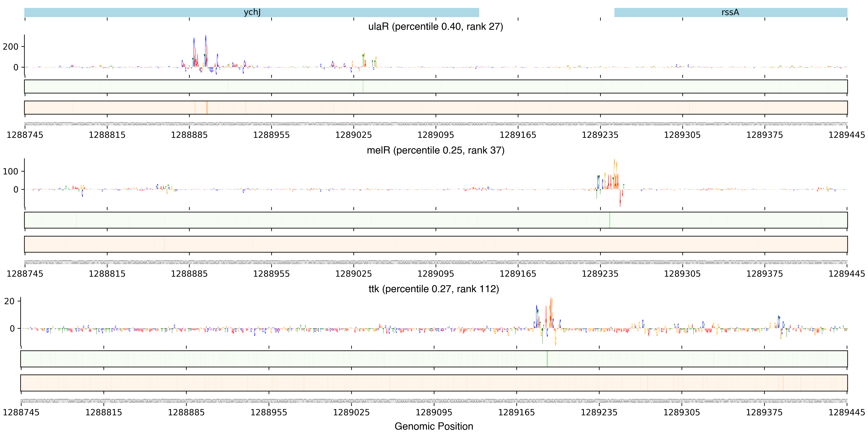Viewport: 868px width, 434px height.
Task: Click the green stripe in melR green heatmap
Action: click(610, 220)
